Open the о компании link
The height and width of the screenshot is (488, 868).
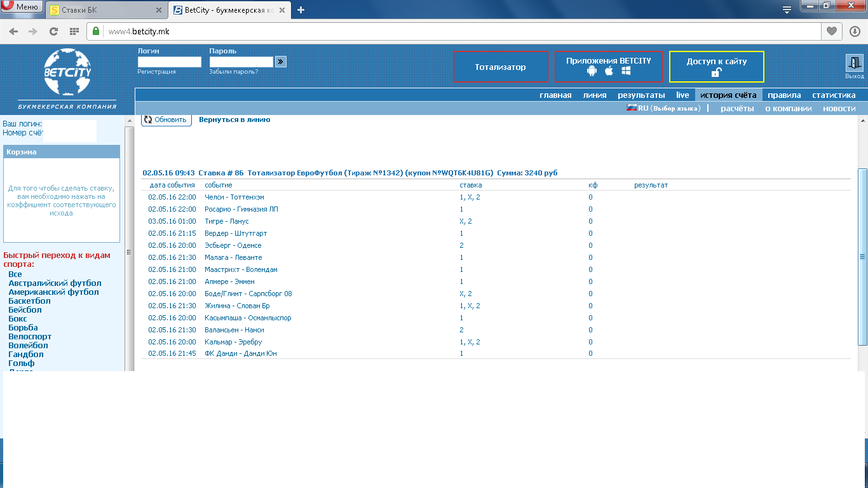788,109
